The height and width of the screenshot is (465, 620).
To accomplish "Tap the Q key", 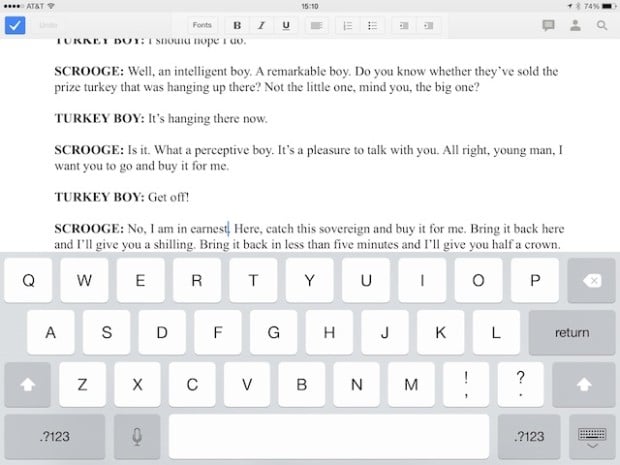I will pos(28,281).
